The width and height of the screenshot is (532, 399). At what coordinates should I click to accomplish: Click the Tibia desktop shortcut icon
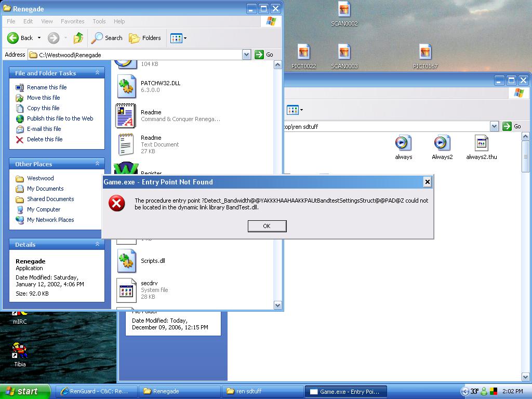(x=20, y=351)
